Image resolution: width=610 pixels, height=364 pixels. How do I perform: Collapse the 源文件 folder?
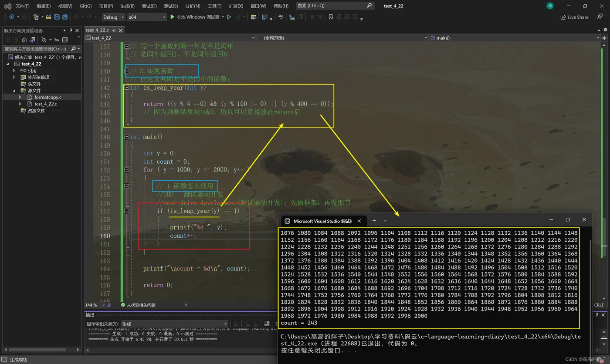[14, 91]
